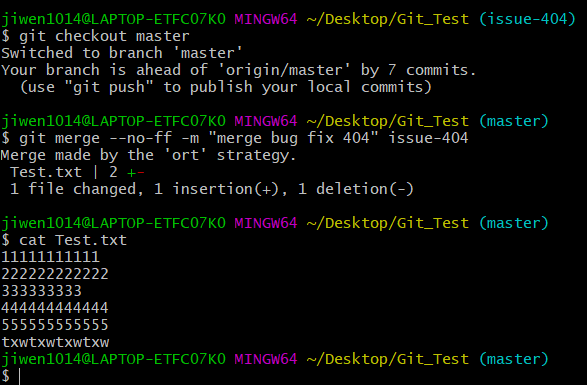Click the last magenta MINGW64 prompt text
The height and width of the screenshot is (385, 587).
(x=266, y=359)
